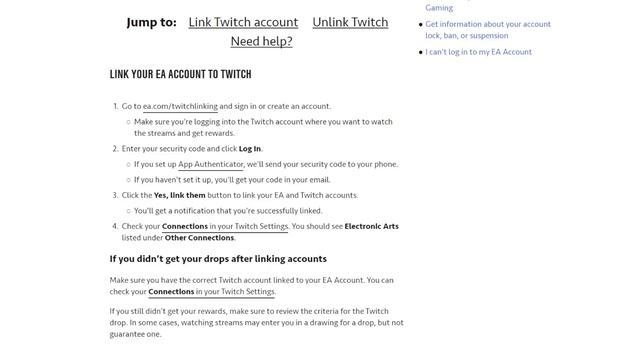Open account lock, ban, or suspension info link

488,30
